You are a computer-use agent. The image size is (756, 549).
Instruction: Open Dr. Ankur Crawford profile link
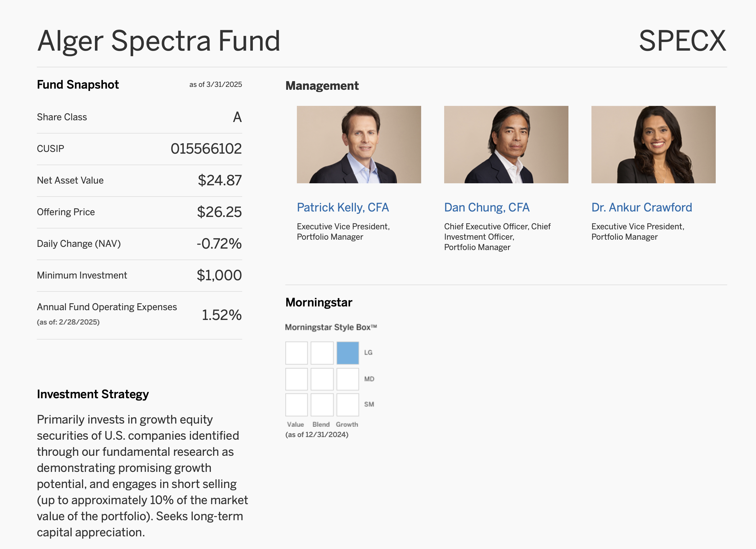641,207
